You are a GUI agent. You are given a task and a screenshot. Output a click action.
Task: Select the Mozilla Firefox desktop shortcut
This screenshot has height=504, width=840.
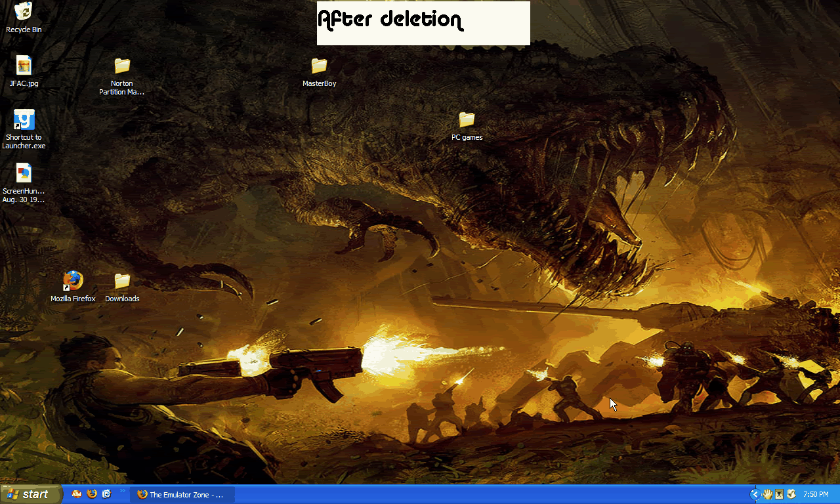(73, 282)
